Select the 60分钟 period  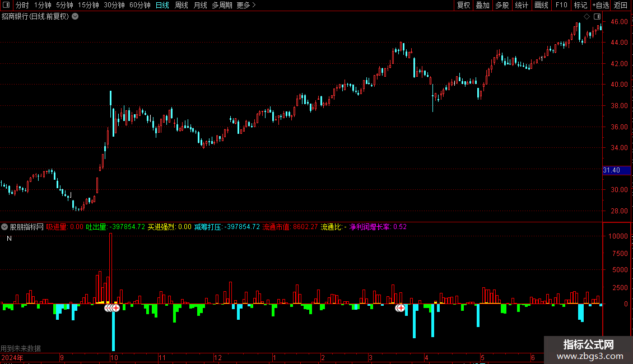click(x=139, y=5)
